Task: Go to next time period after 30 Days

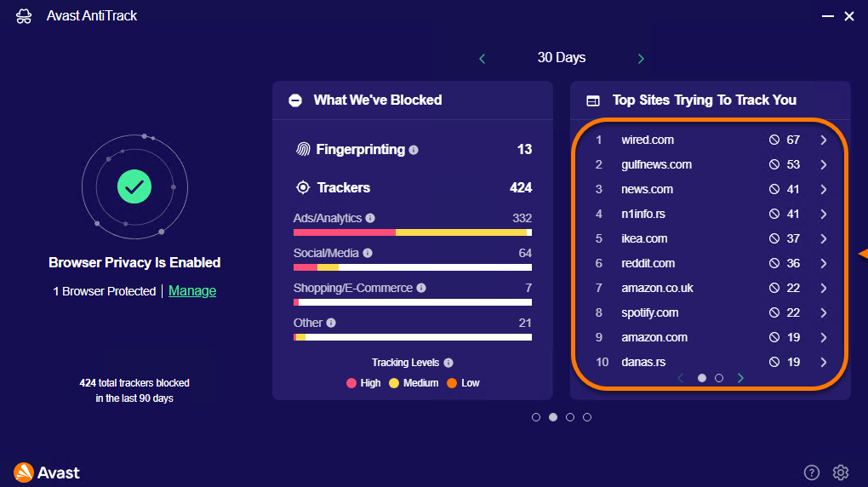Action: click(641, 59)
